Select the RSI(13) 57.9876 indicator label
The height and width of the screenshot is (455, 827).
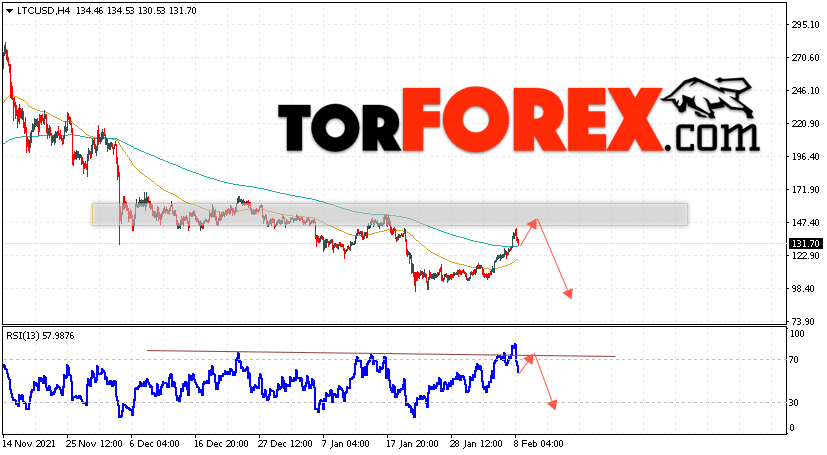pos(40,336)
